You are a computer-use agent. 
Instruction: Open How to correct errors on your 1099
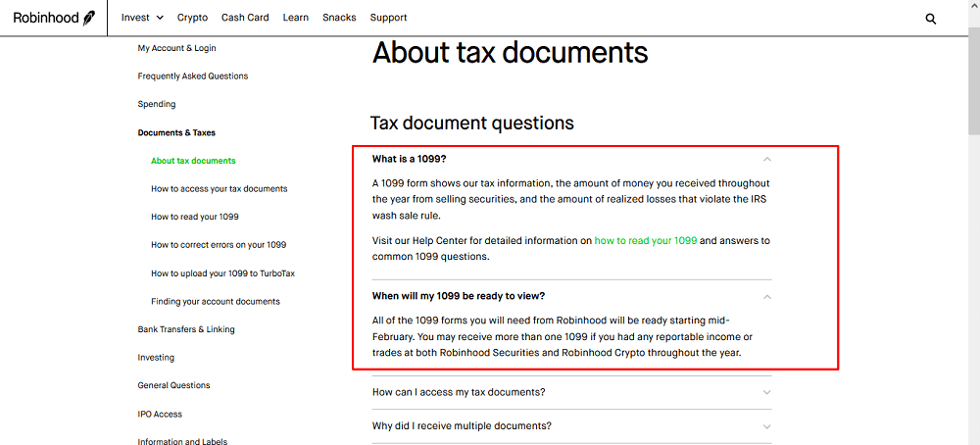tap(219, 245)
